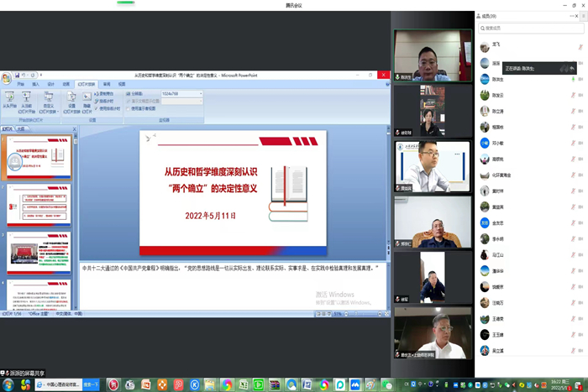588x392 pixels.
Task: Click the Windows Start button
Action: point(8,384)
